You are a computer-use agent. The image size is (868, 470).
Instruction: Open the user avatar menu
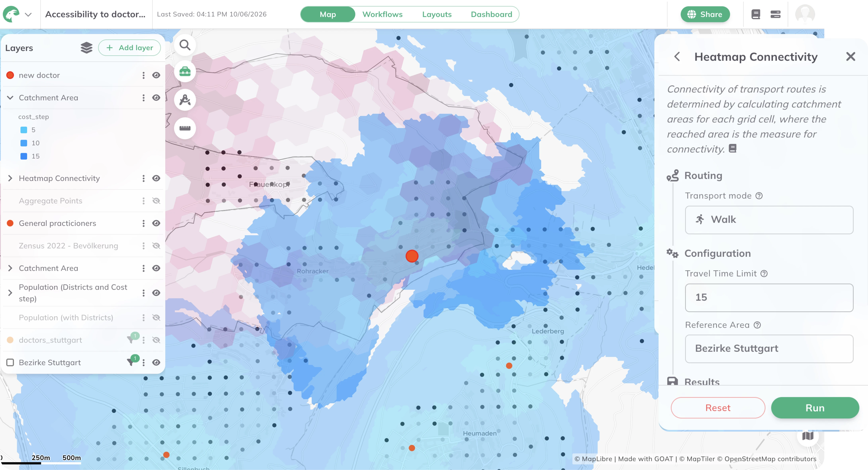pos(805,14)
